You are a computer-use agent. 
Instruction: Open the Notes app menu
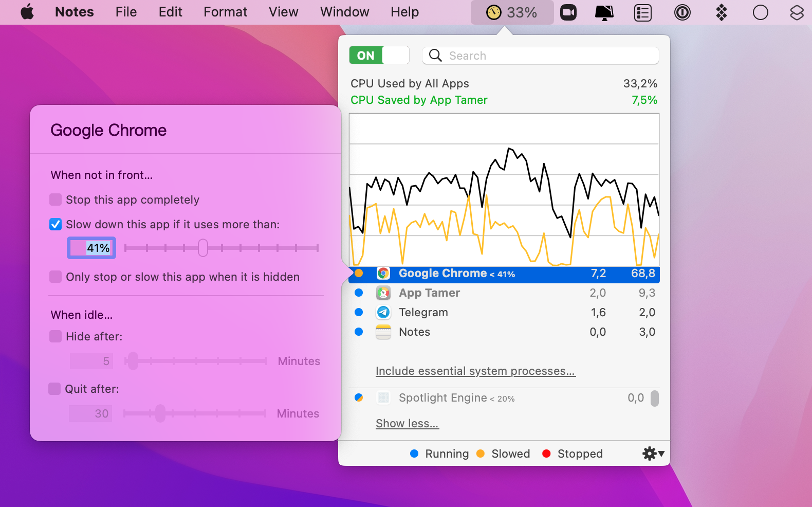tap(75, 12)
